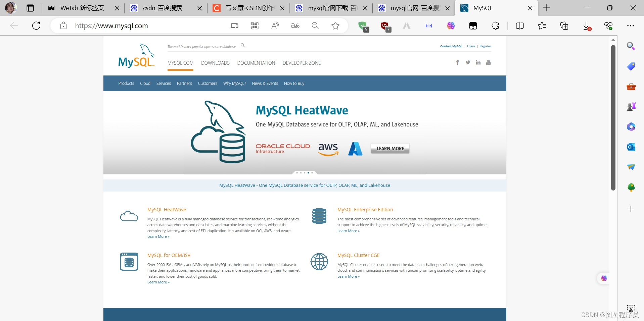
Task: Open Why MySQL? navigation item
Action: click(x=234, y=84)
